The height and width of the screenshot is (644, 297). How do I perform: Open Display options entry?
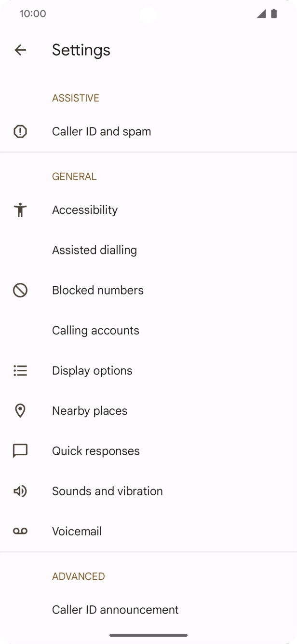pyautogui.click(x=92, y=371)
